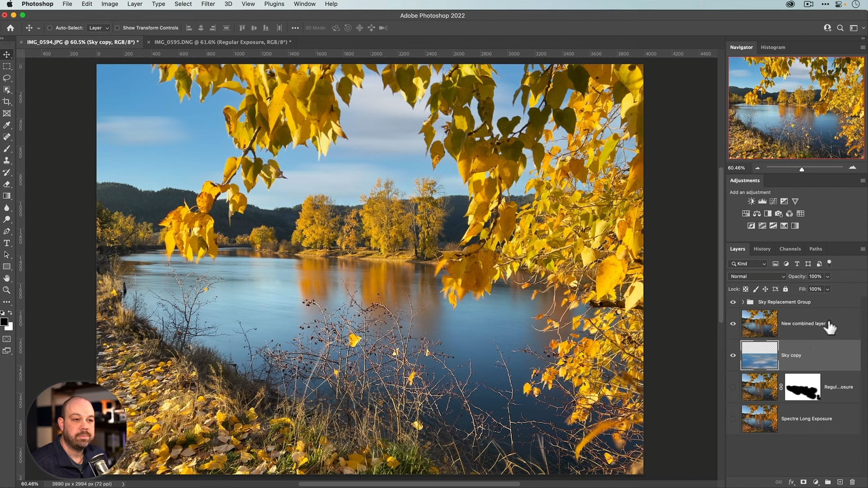Select the Move tool in toolbar

7,54
